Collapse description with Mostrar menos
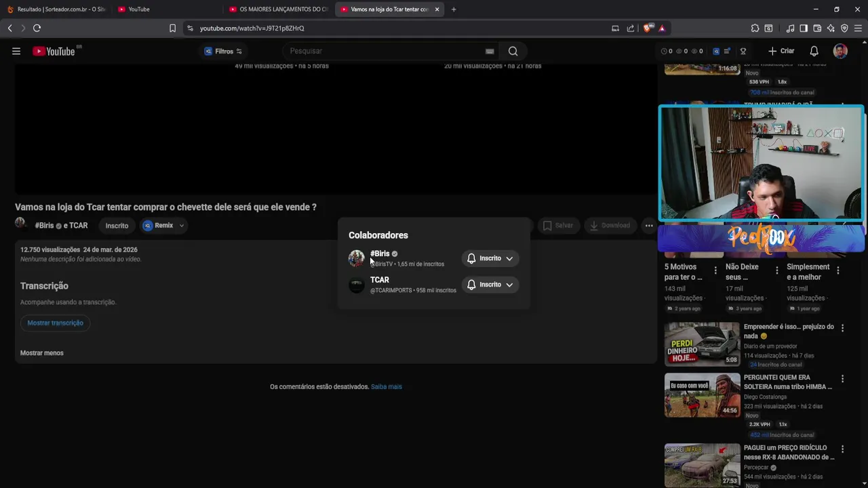The image size is (868, 488). pyautogui.click(x=42, y=353)
